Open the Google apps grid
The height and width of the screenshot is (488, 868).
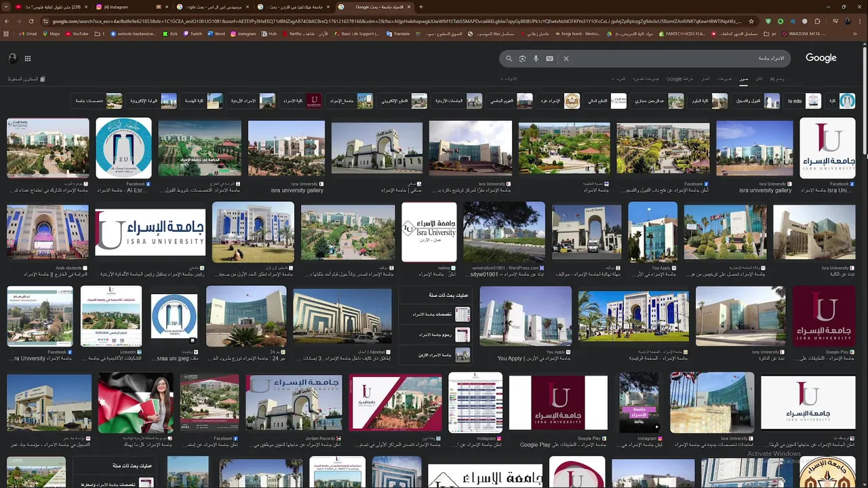[28, 58]
